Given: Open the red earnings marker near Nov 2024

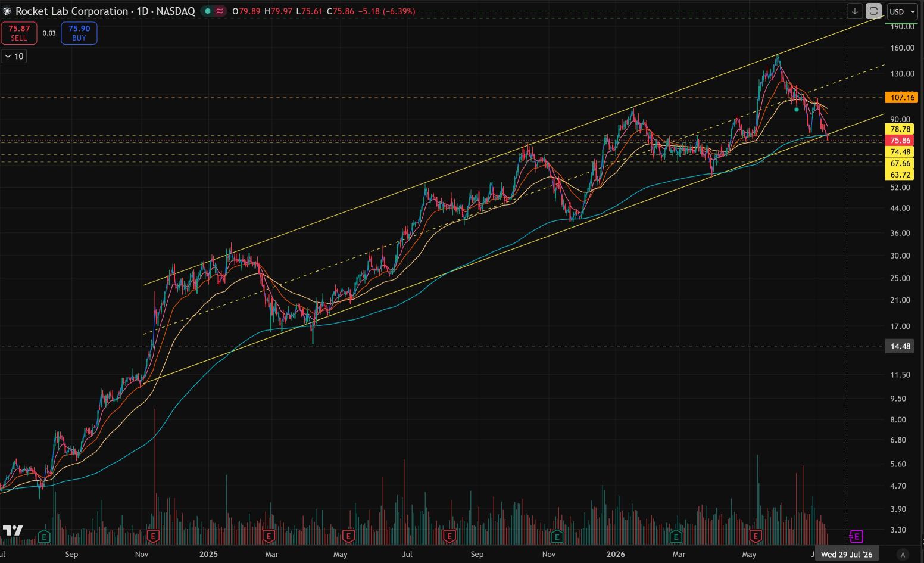Looking at the screenshot, I should coord(153,537).
